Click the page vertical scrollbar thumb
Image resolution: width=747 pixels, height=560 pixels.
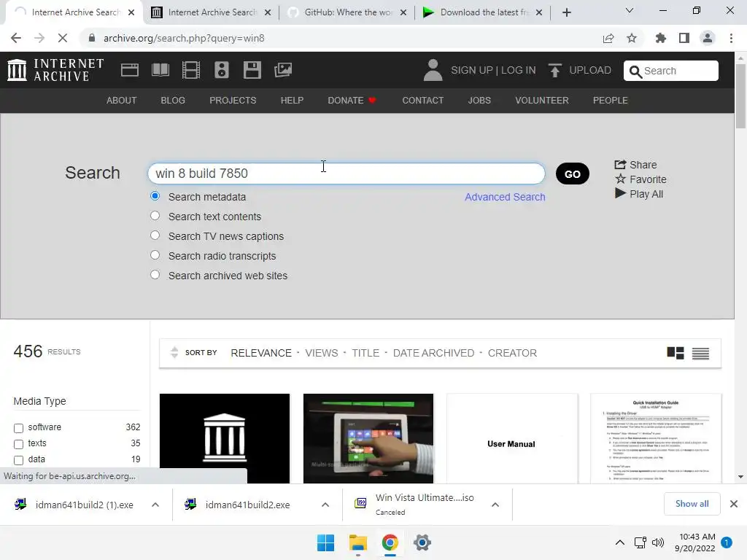click(740, 96)
